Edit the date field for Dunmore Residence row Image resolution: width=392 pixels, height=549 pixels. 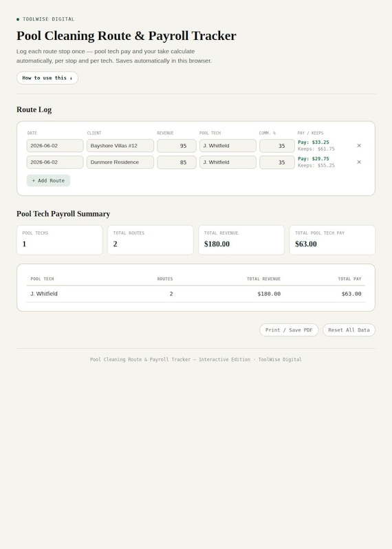55,162
